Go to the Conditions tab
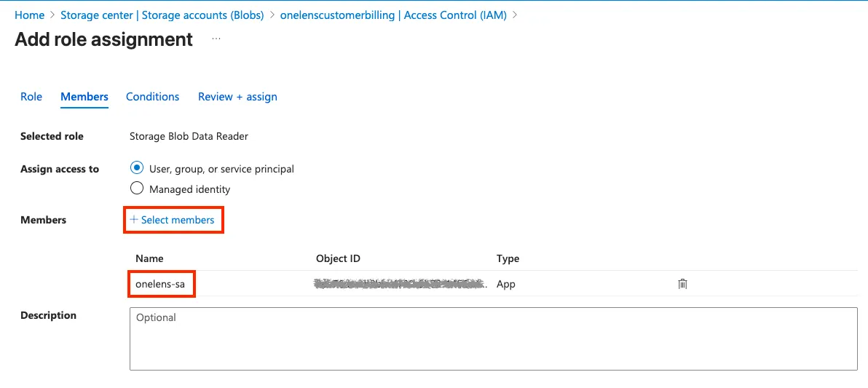 coord(152,97)
